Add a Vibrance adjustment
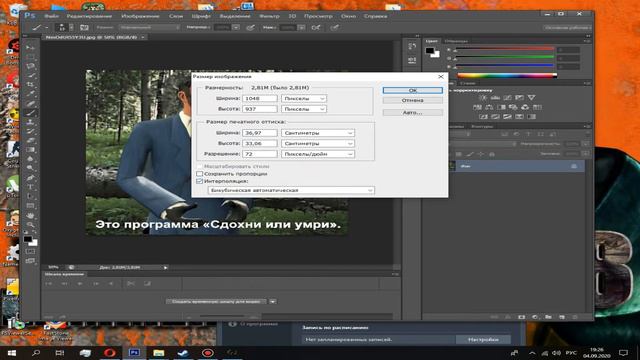The width and height of the screenshot is (640, 360). point(531,98)
